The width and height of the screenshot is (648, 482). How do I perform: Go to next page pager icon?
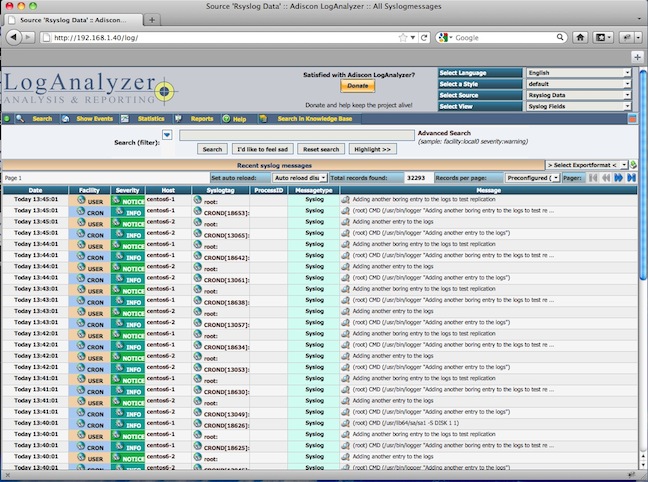(x=619, y=178)
